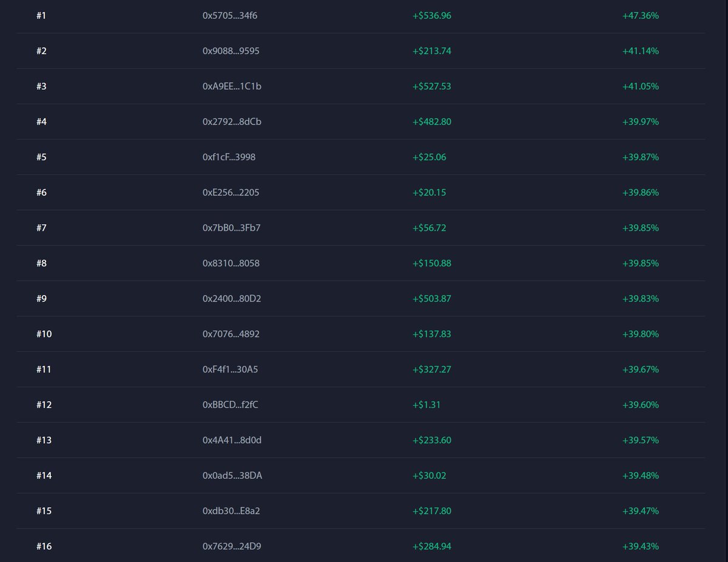Open the 0x7076...4892 address

coord(231,334)
